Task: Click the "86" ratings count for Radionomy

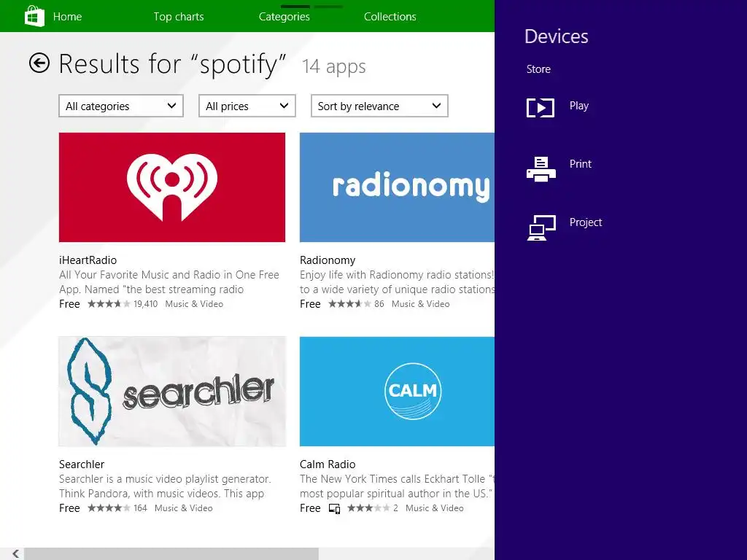Action: (x=379, y=304)
